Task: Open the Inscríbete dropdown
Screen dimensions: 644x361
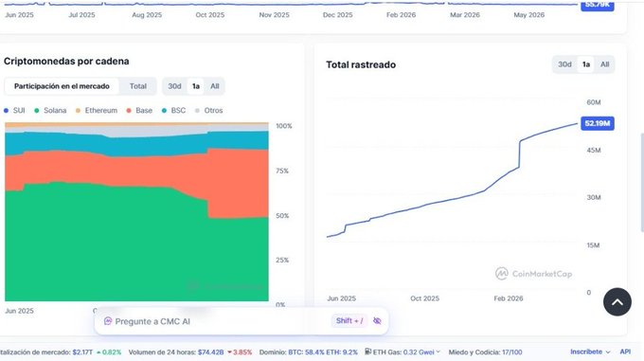Action: [590, 352]
